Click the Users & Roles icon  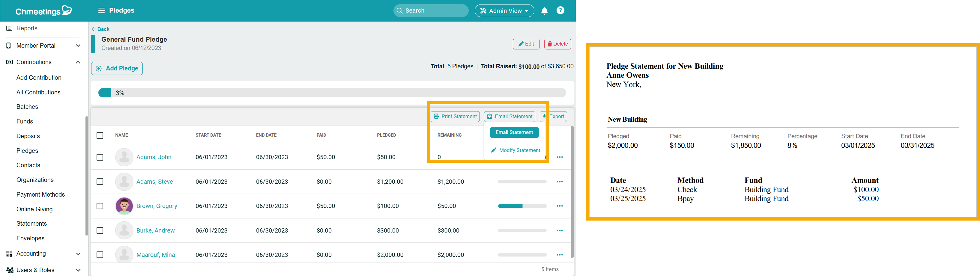pyautogui.click(x=10, y=270)
